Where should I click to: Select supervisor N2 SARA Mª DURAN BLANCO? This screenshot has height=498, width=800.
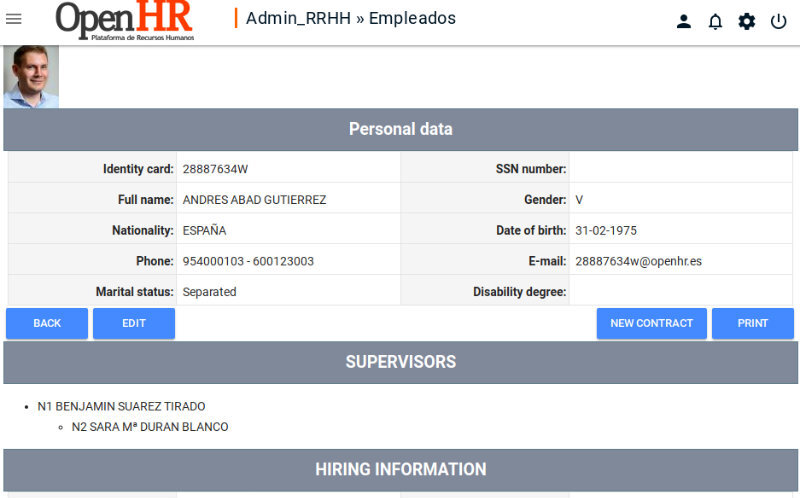149,427
